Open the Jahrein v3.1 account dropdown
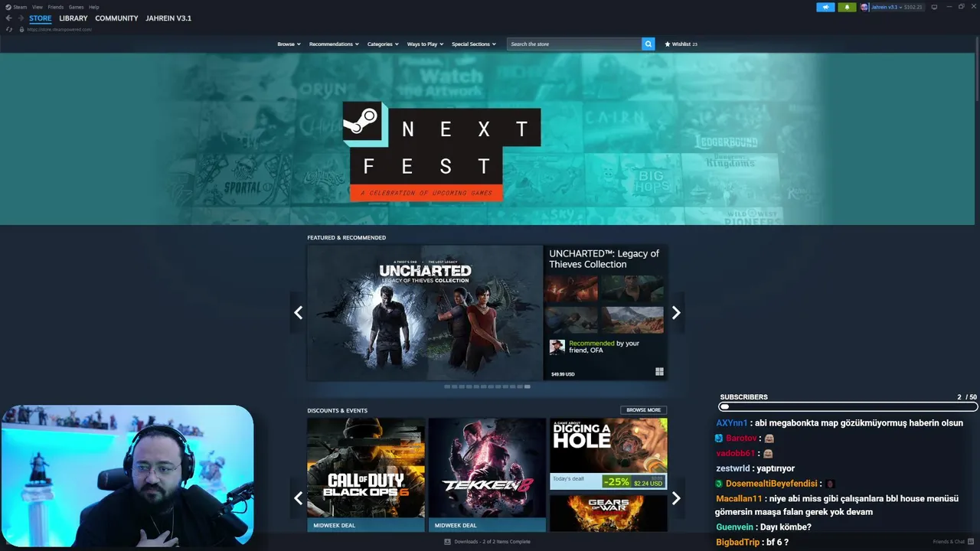 [x=887, y=7]
